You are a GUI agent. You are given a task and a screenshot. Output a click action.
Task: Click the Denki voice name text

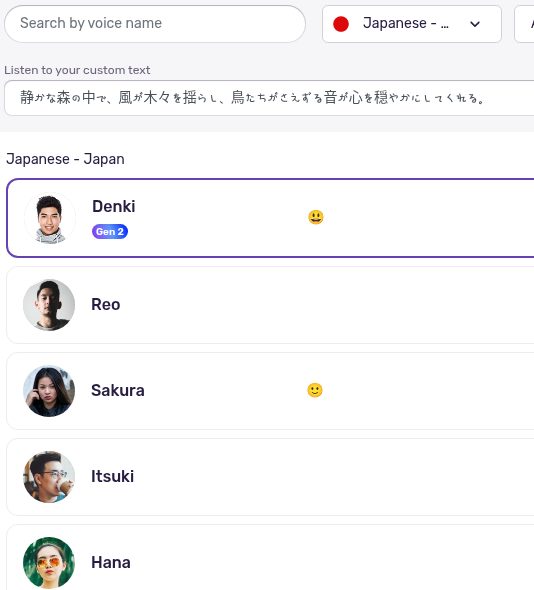(114, 206)
